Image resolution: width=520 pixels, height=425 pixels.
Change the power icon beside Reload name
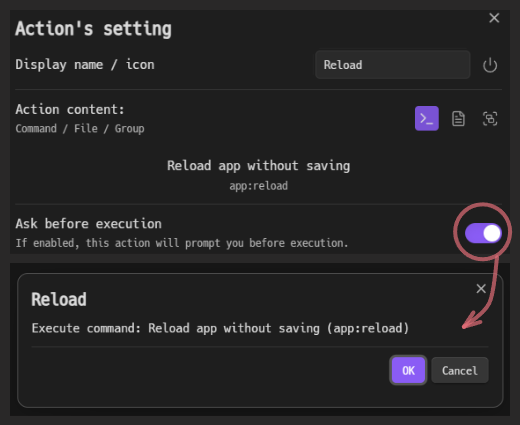click(490, 65)
